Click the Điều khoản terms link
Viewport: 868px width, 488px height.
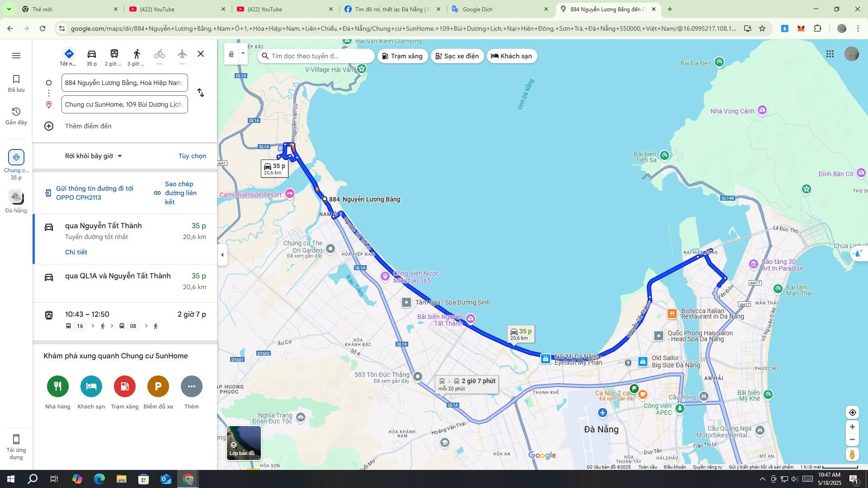[x=675, y=467]
